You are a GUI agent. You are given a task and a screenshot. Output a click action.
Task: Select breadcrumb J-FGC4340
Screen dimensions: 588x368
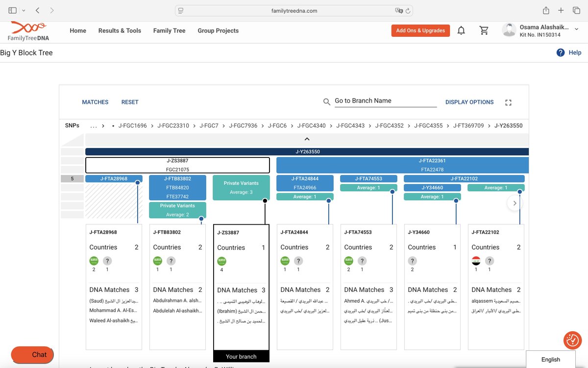coord(311,126)
